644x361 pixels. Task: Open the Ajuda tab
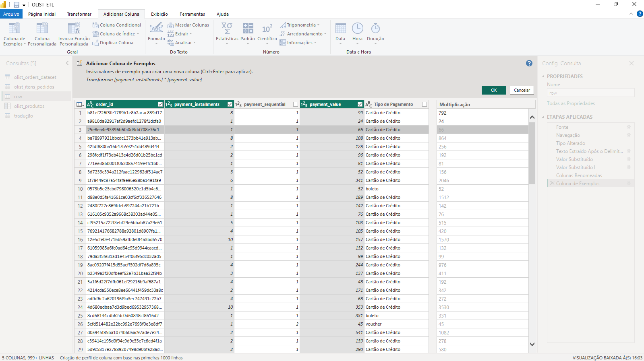point(223,14)
